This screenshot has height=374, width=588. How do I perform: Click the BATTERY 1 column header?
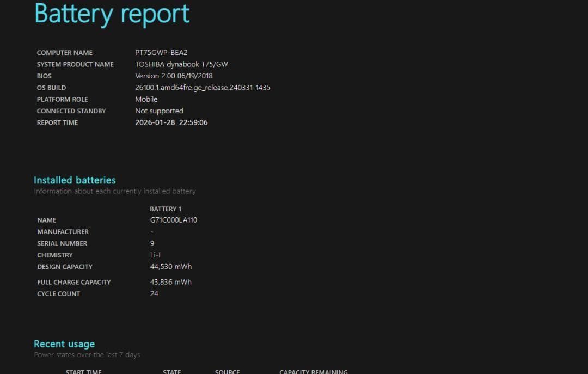166,209
